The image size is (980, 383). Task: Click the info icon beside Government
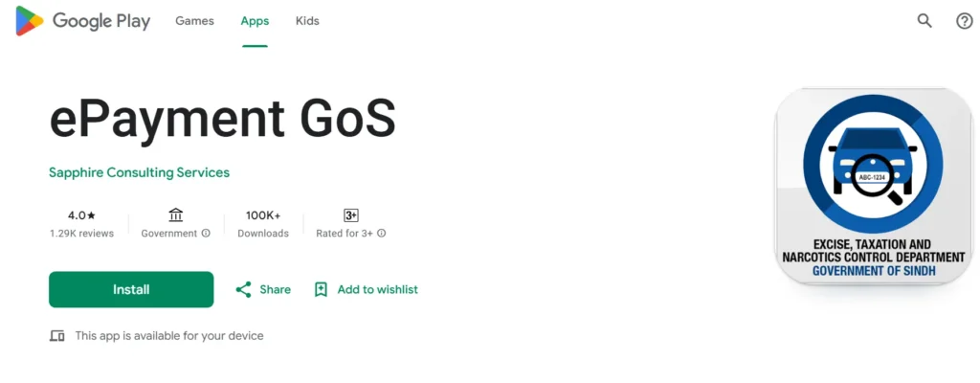pyautogui.click(x=206, y=234)
